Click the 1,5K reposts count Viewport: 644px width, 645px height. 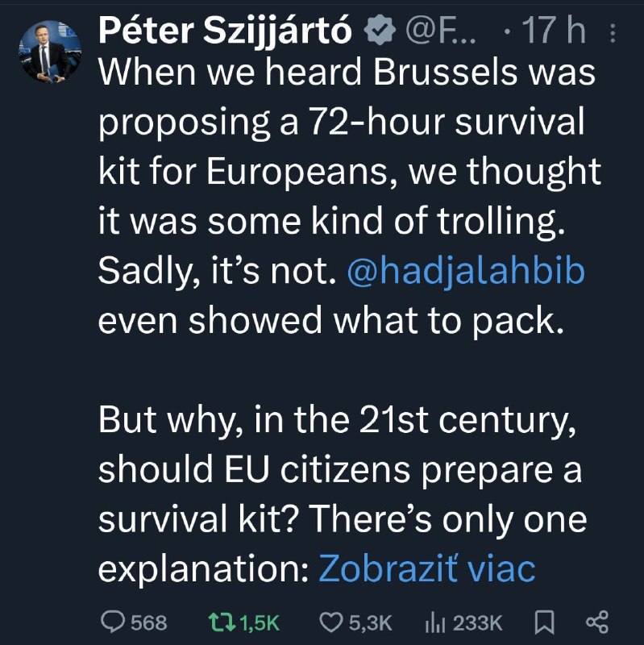pos(260,622)
